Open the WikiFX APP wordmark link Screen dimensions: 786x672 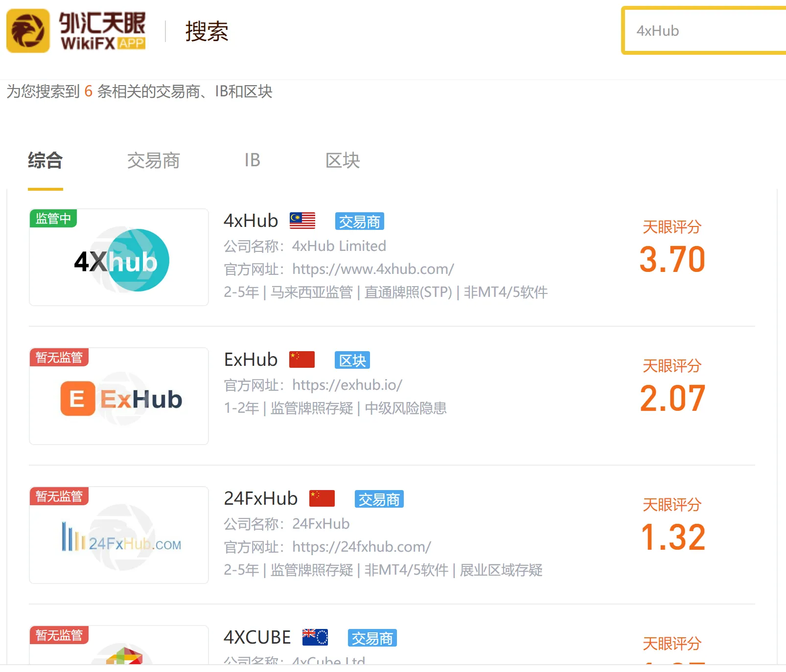pos(102,31)
